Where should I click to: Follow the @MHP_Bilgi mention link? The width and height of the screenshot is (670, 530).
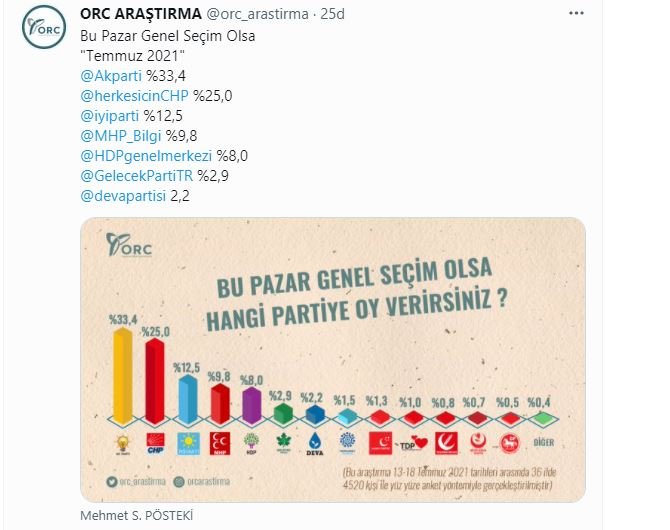tap(120, 136)
